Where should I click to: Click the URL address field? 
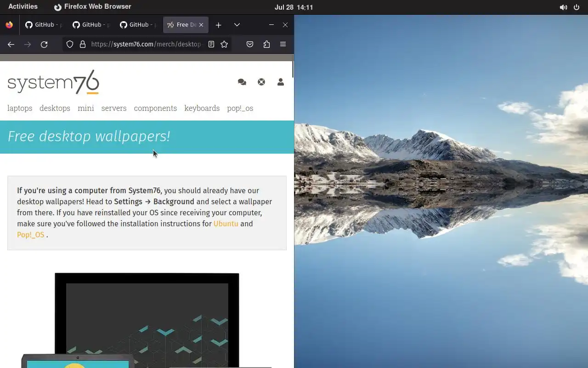[x=146, y=44]
